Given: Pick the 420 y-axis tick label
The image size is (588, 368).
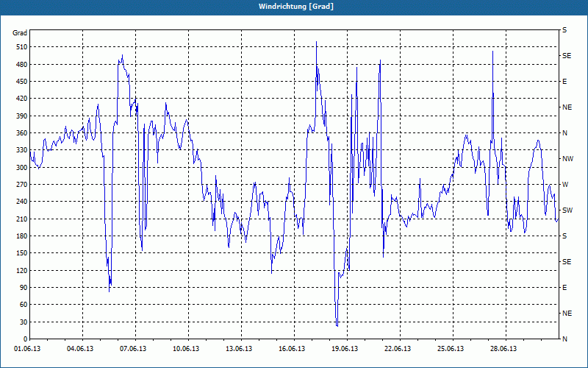Looking at the screenshot, I should pyautogui.click(x=21, y=99).
